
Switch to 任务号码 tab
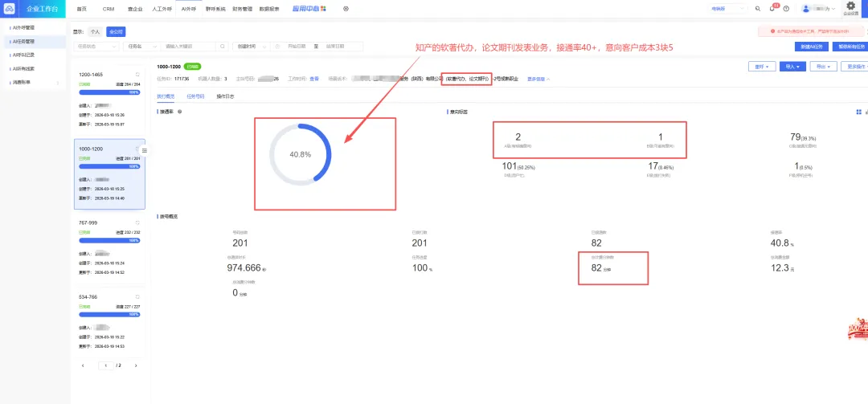pyautogui.click(x=195, y=96)
